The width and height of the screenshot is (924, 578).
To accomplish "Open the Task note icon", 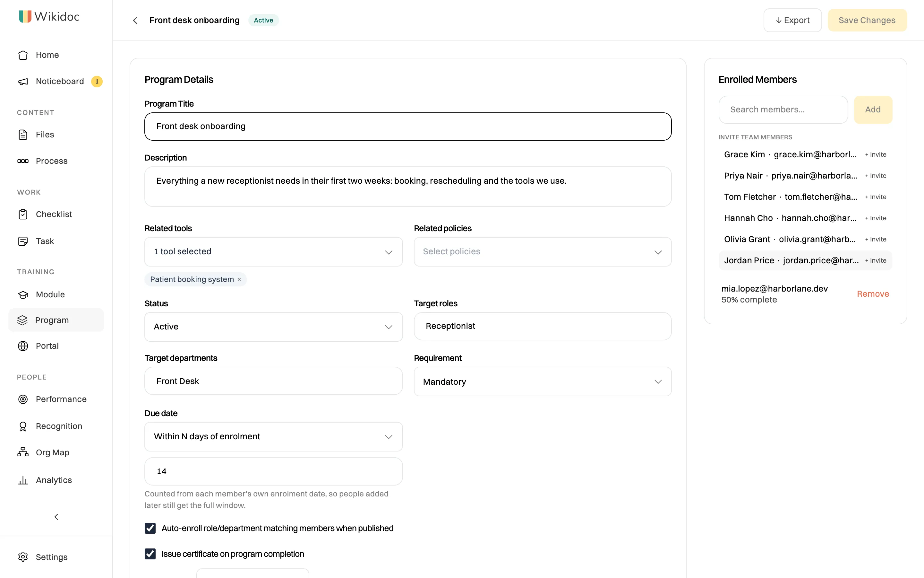I will (x=23, y=241).
